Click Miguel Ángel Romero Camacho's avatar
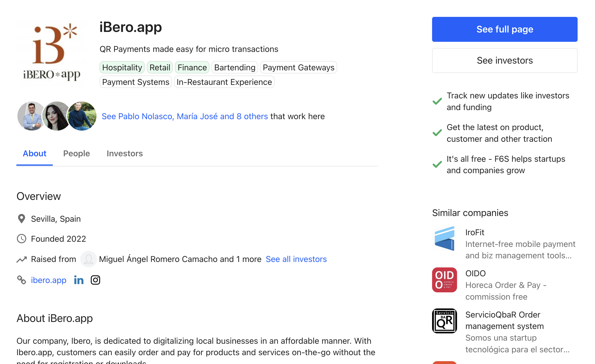 [x=88, y=259]
